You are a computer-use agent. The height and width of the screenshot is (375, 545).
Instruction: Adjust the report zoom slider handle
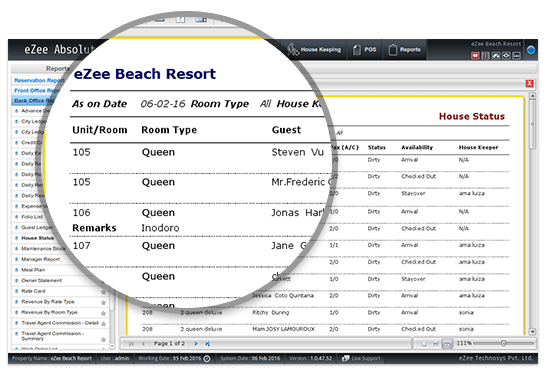pyautogui.click(x=503, y=343)
